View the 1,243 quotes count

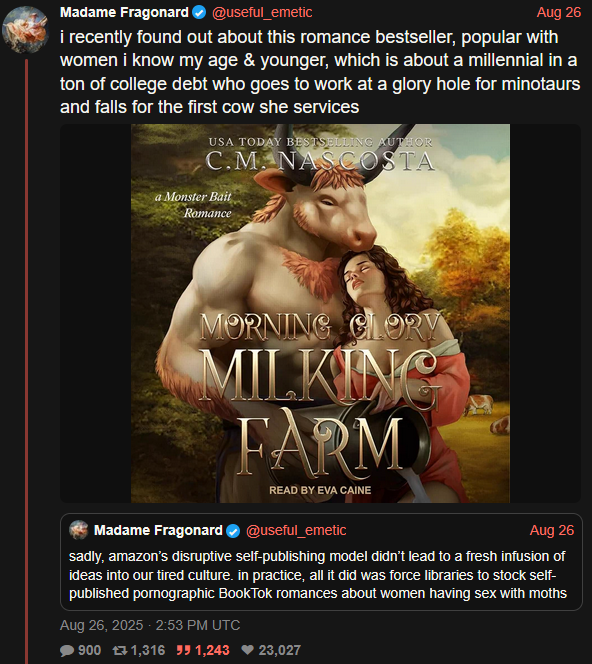(x=212, y=650)
